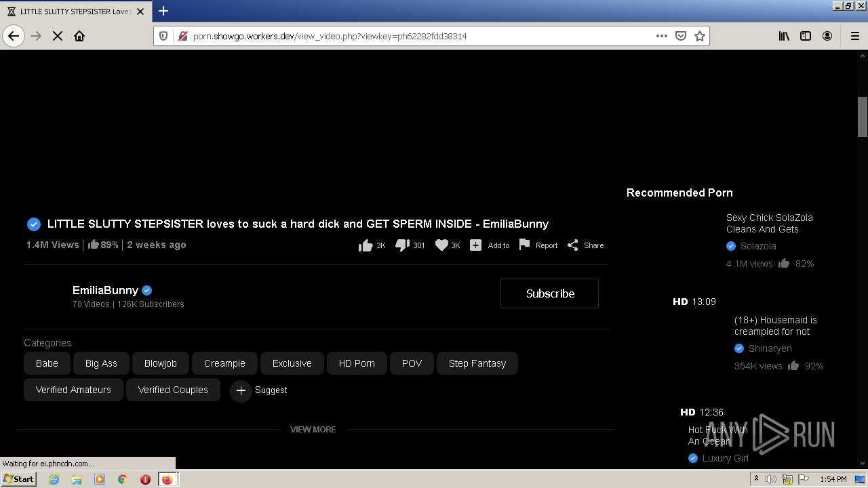Screen dimensions: 868x488
Task: Open the Housemaid recommended video title
Action: [x=776, y=325]
